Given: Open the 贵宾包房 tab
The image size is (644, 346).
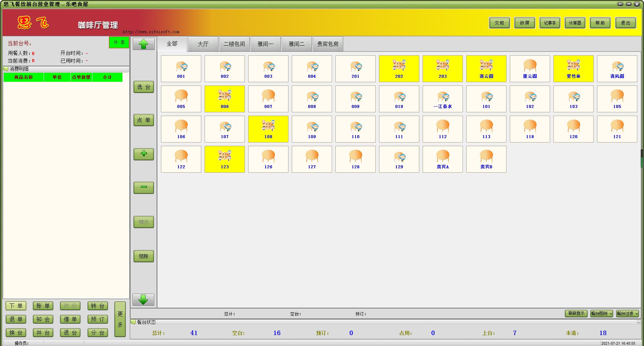Looking at the screenshot, I should coord(328,44).
